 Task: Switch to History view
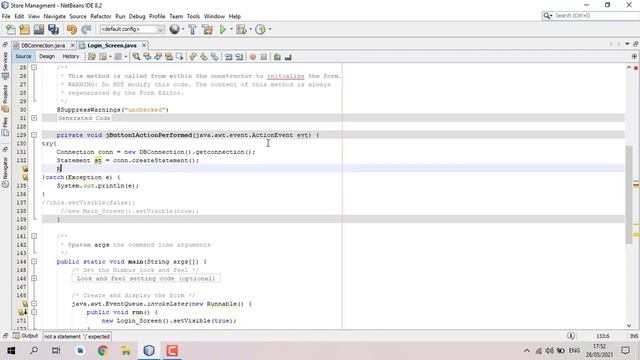click(x=71, y=57)
